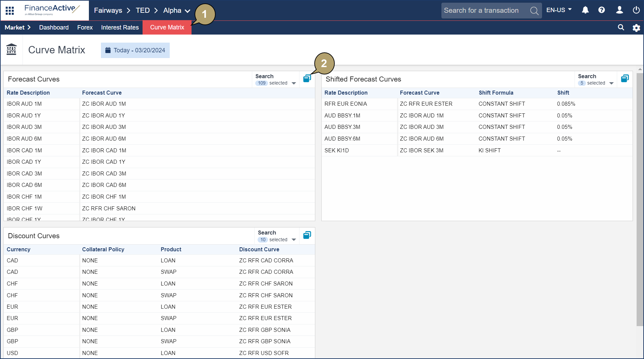The height and width of the screenshot is (359, 644).
Task: Select the IBOR AUD 3M rate row
Action: (x=159, y=127)
